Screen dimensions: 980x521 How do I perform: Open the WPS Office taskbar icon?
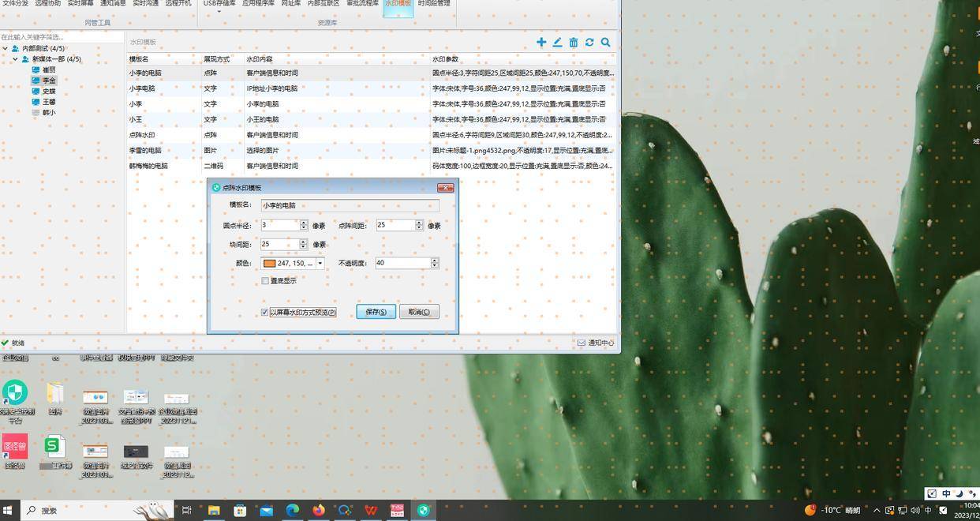371,511
